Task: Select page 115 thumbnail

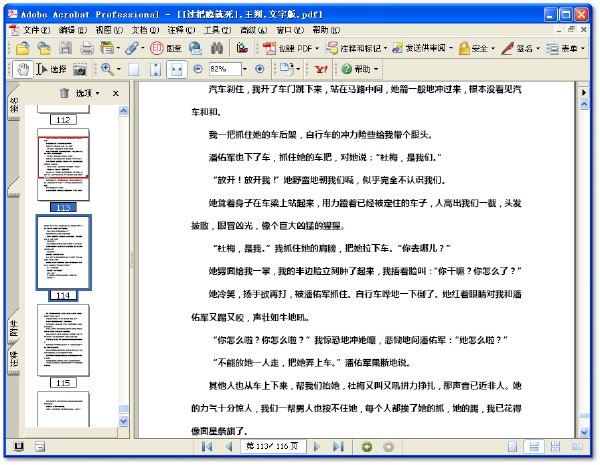Action: point(63,340)
